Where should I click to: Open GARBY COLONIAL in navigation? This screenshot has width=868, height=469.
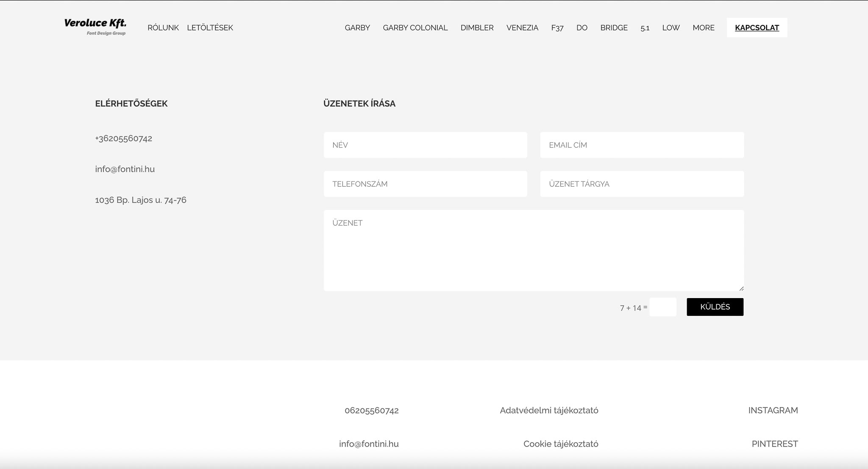pos(415,28)
